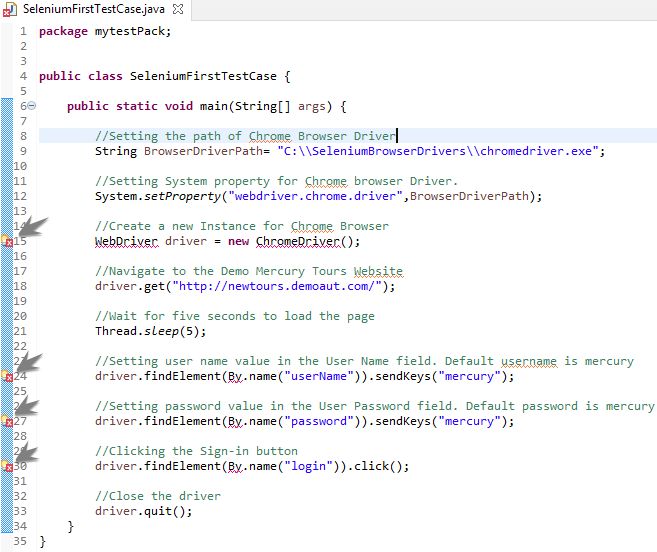Click the underlined WebDriver type on line 15
Image resolution: width=657 pixels, height=552 pixels.
(x=127, y=241)
